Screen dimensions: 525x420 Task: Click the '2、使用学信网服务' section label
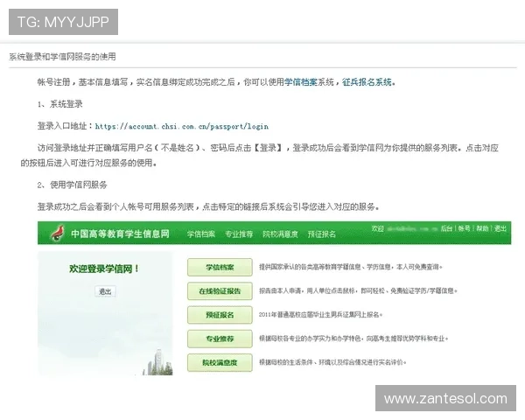click(73, 185)
